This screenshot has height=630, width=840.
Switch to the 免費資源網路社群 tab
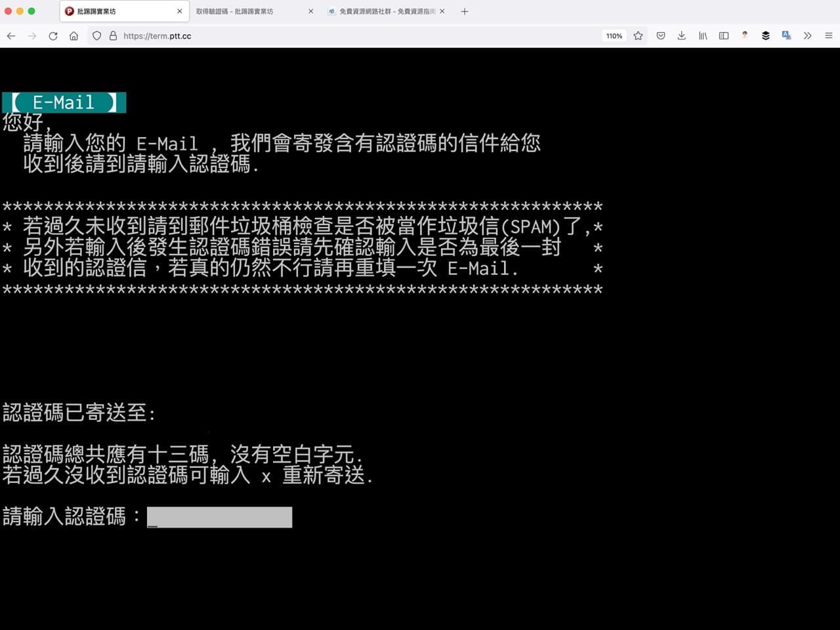(387, 11)
